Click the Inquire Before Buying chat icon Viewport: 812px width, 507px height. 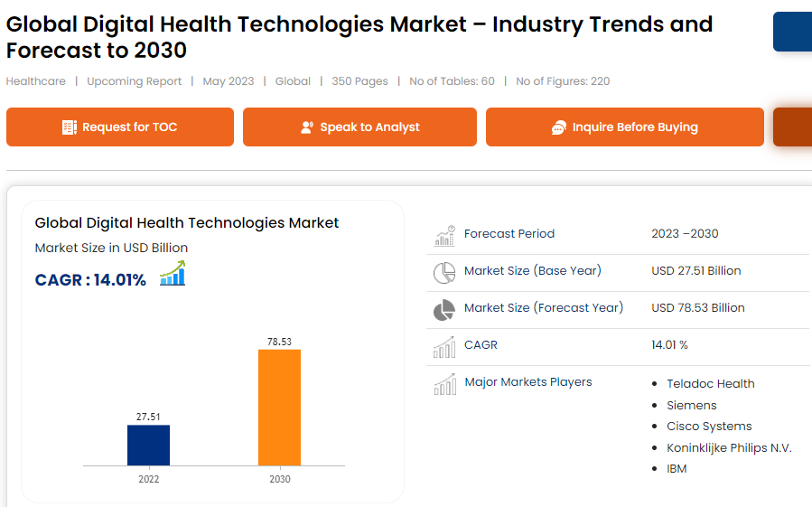pyautogui.click(x=559, y=127)
